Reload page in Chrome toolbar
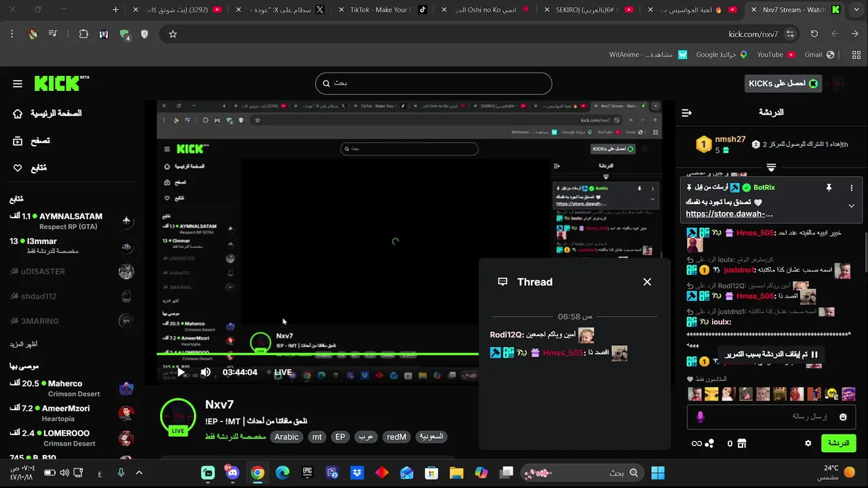868x488 pixels. pyautogui.click(x=814, y=34)
